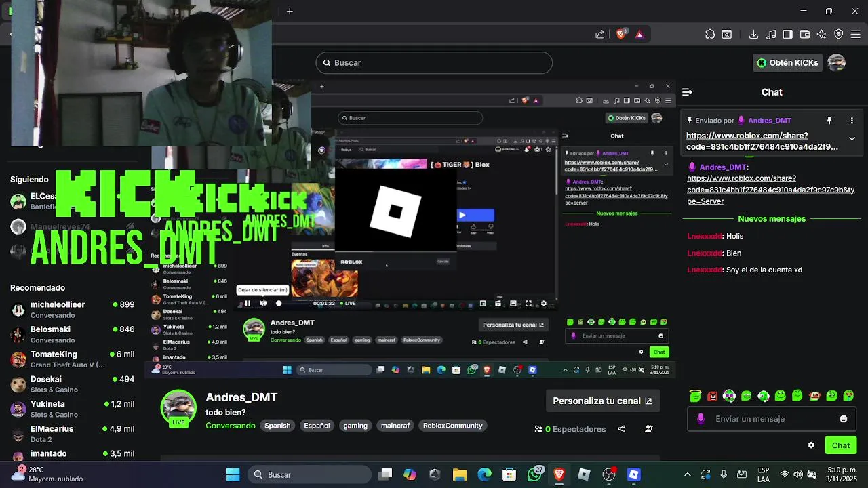This screenshot has width=868, height=488.
Task: Open the emoji picker in message box
Action: click(x=844, y=419)
